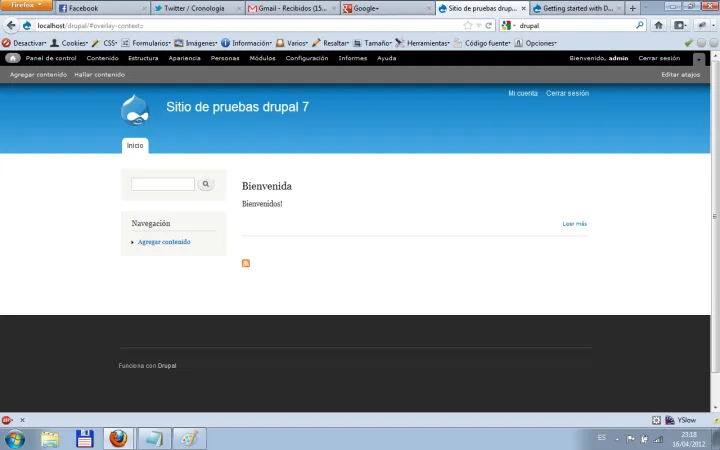Screen dimensions: 720x450
Task: Open the Firefox application menu button
Action: pyautogui.click(x=26, y=6)
